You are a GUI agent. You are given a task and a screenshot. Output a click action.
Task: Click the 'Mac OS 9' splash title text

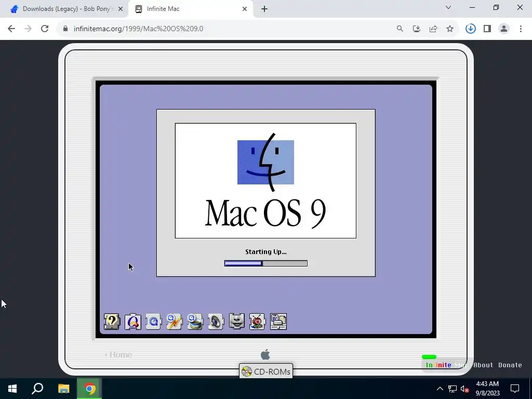tap(265, 212)
